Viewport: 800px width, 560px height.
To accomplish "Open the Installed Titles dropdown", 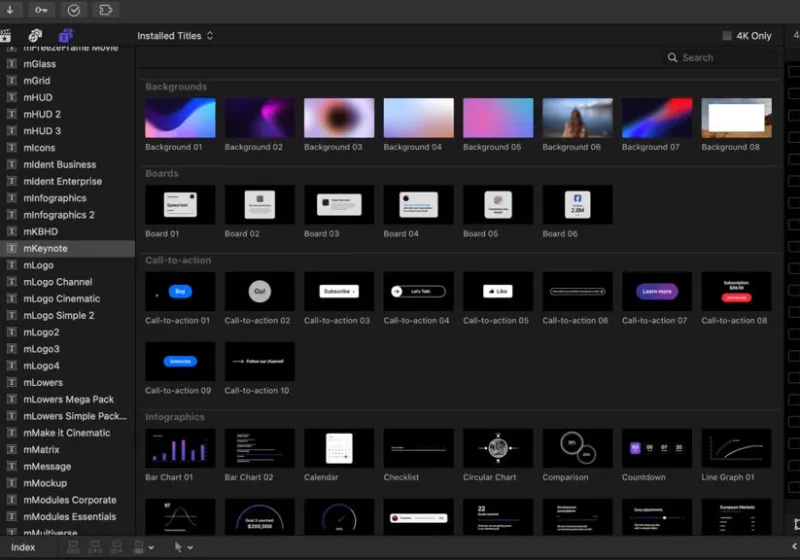I will pyautogui.click(x=175, y=36).
